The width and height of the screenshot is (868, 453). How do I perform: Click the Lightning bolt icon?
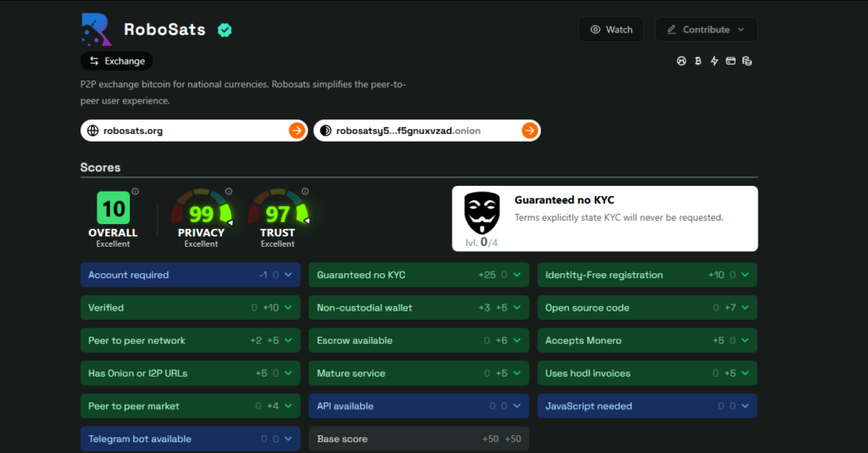coord(714,61)
